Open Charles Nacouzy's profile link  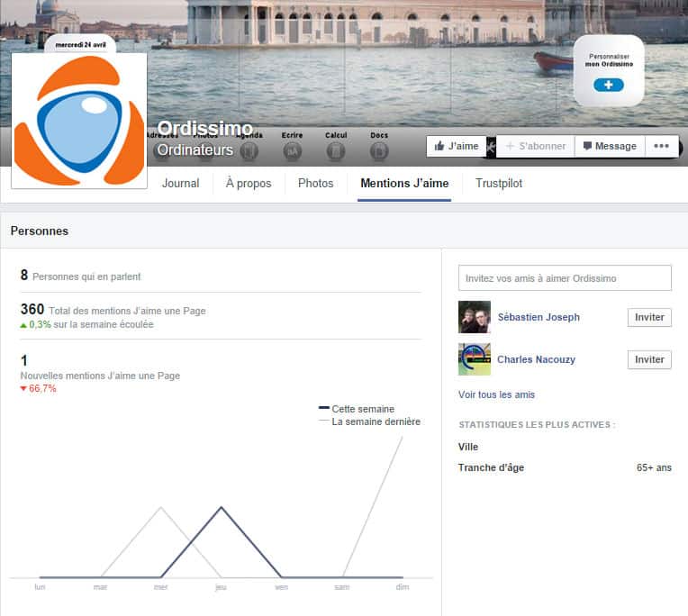536,359
